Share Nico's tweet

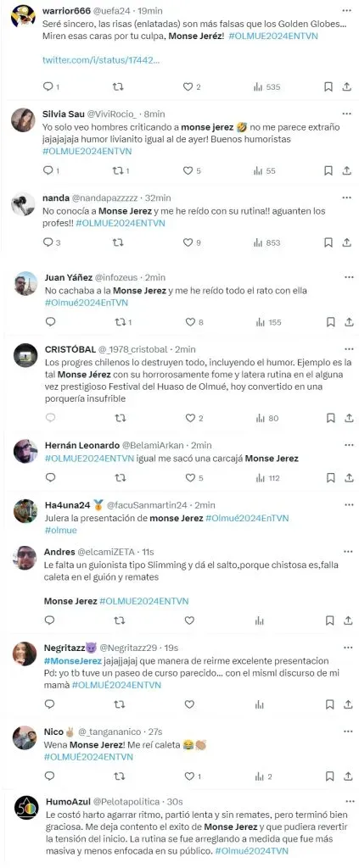click(x=349, y=776)
